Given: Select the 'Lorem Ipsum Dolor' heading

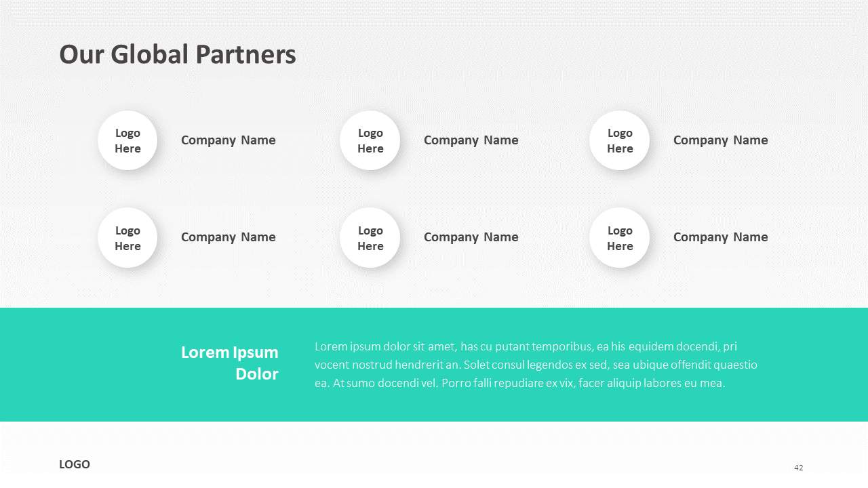Looking at the screenshot, I should click(x=230, y=363).
